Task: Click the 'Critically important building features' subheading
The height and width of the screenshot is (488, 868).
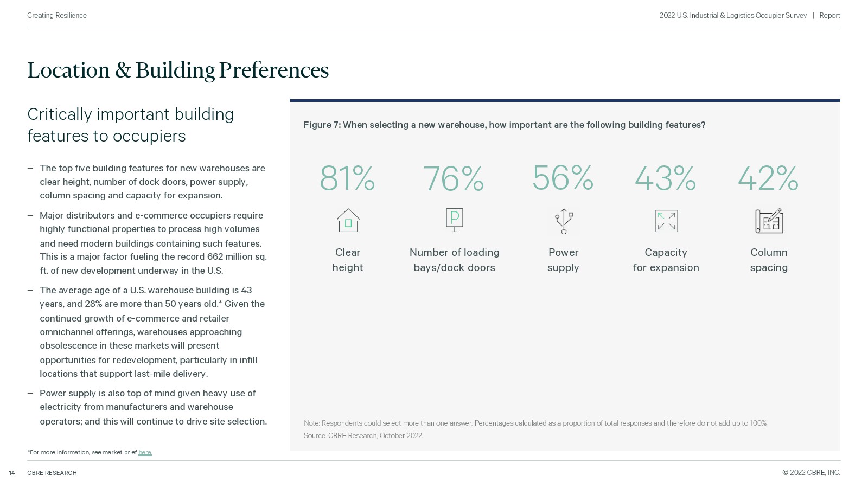Action: tap(131, 125)
